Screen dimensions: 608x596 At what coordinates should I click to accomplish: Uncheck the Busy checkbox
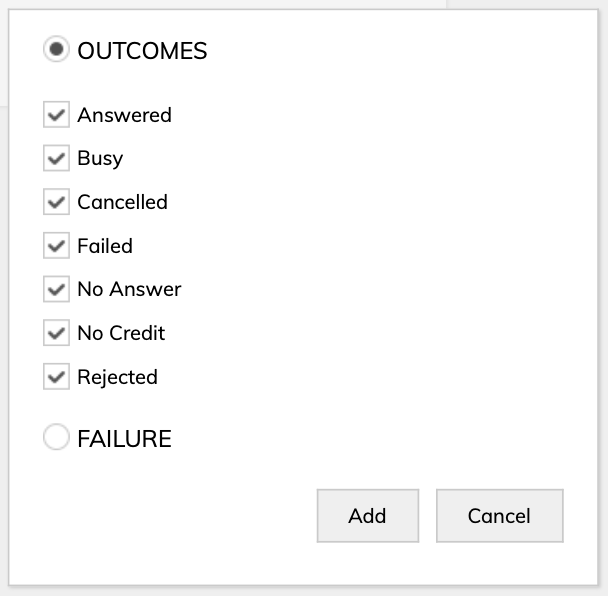pos(56,159)
